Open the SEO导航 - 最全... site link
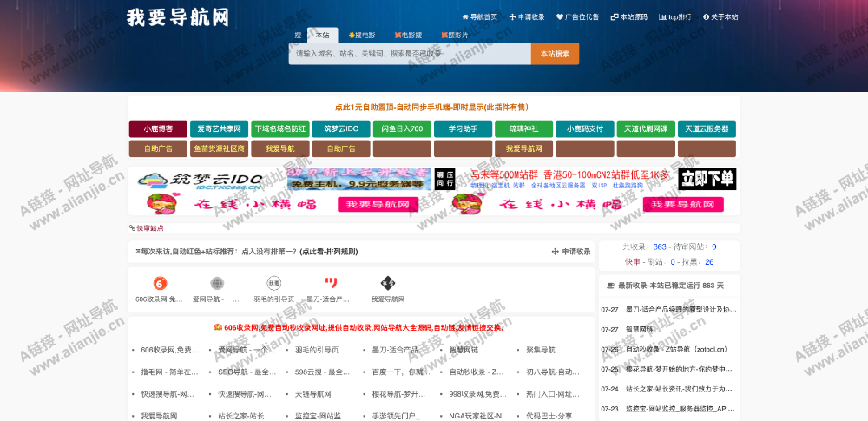The height and width of the screenshot is (421, 868). tap(247, 372)
